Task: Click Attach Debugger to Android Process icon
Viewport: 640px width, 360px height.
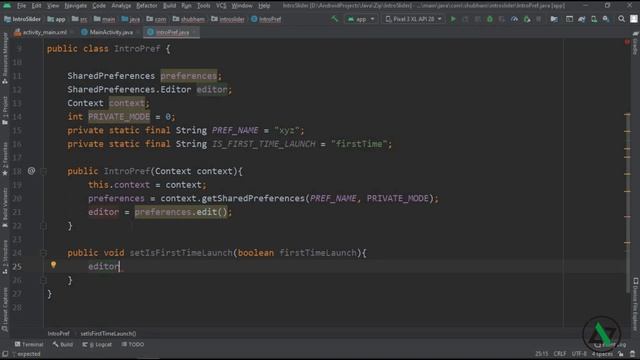Action: coord(527,19)
